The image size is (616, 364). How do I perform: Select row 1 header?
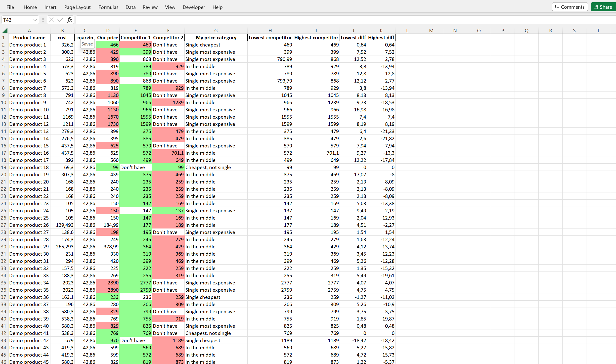pos(4,38)
